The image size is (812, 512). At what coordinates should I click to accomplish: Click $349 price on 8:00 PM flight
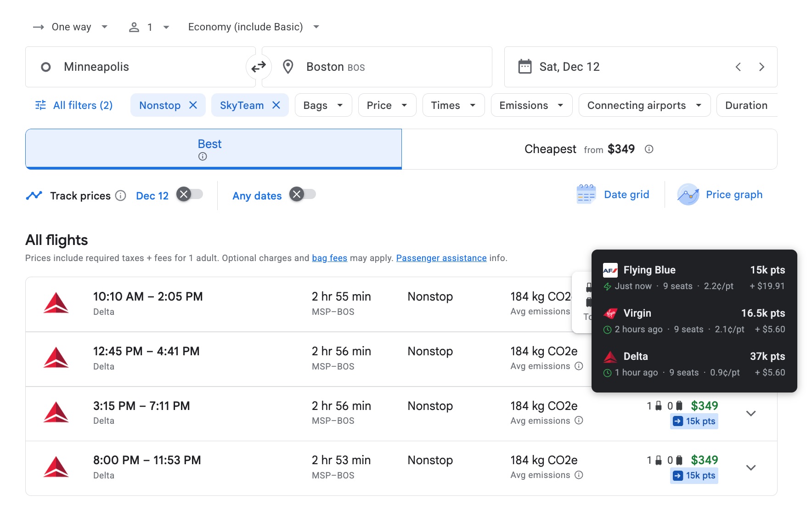(x=705, y=460)
